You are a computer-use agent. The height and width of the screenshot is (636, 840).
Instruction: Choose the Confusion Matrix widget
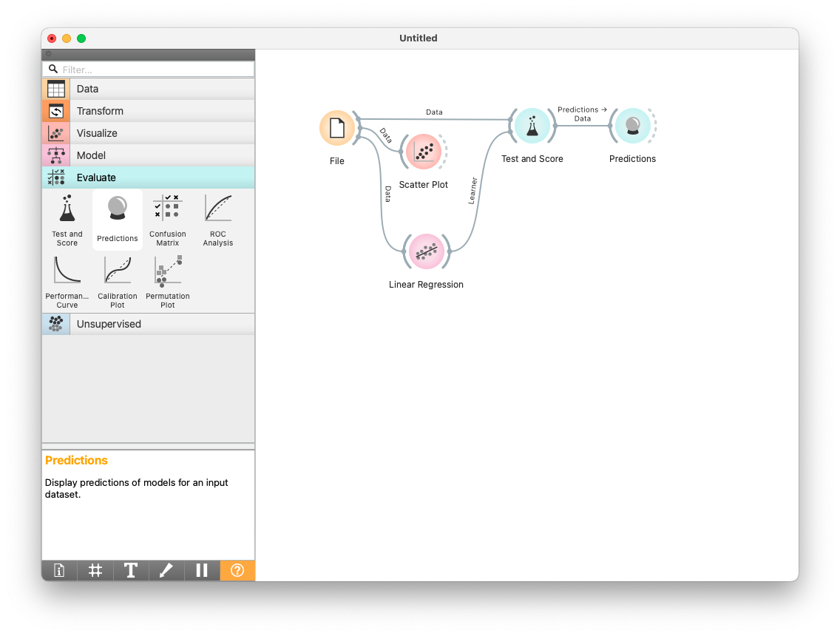(168, 220)
